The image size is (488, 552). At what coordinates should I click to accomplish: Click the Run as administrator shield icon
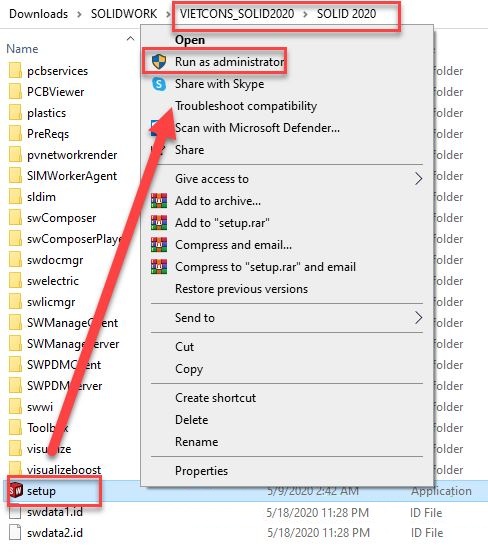tap(159, 62)
